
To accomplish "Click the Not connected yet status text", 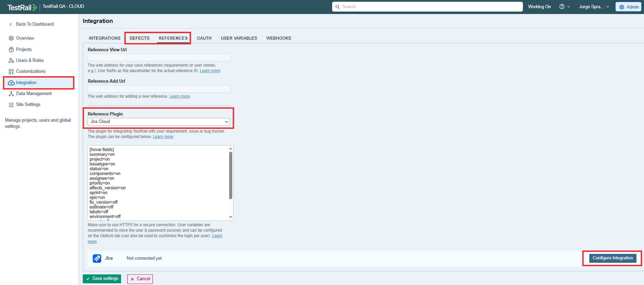I will click(144, 258).
